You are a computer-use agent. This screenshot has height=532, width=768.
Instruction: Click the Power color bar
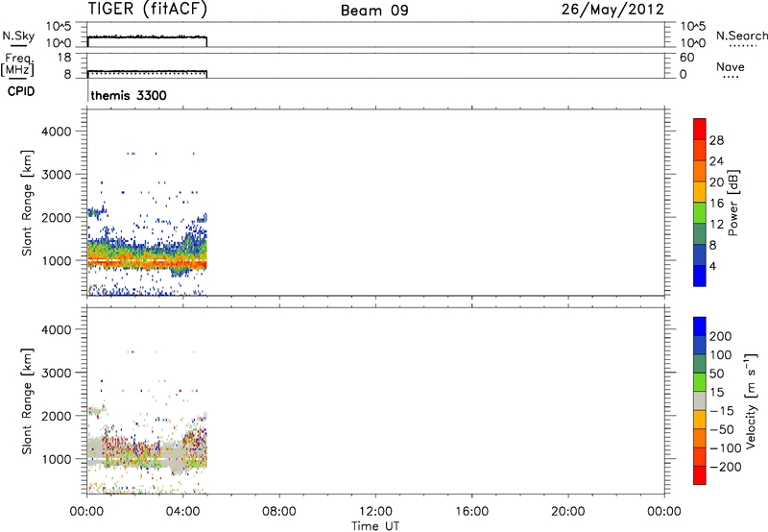(700, 203)
